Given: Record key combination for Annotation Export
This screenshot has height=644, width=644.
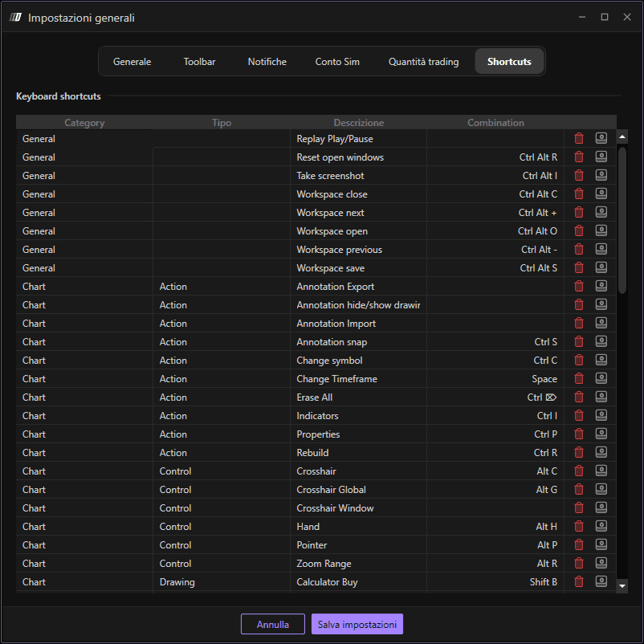Looking at the screenshot, I should 601,286.
